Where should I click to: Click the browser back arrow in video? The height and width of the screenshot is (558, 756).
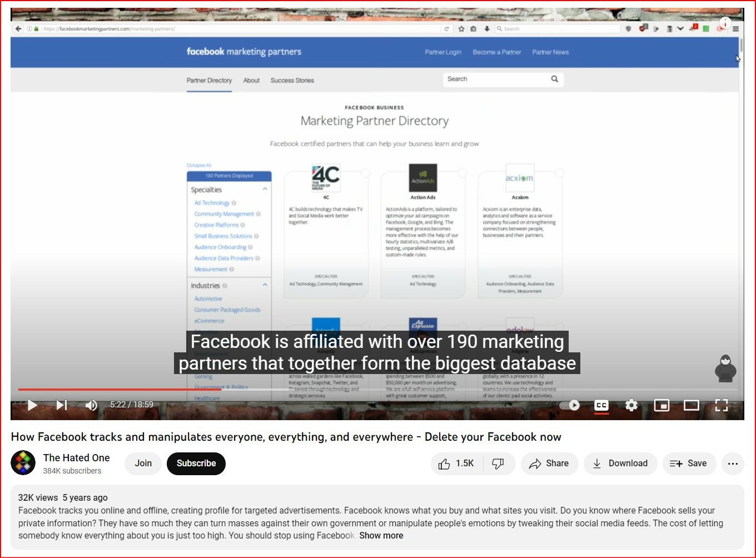coord(18,29)
